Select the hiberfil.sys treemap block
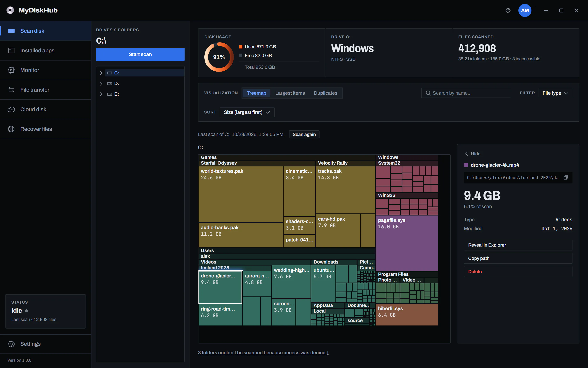 point(407,314)
